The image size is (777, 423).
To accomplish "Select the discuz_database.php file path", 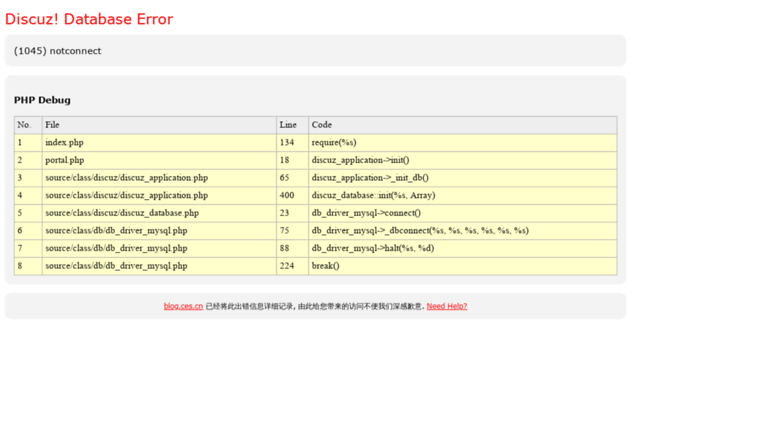I will (x=159, y=213).
